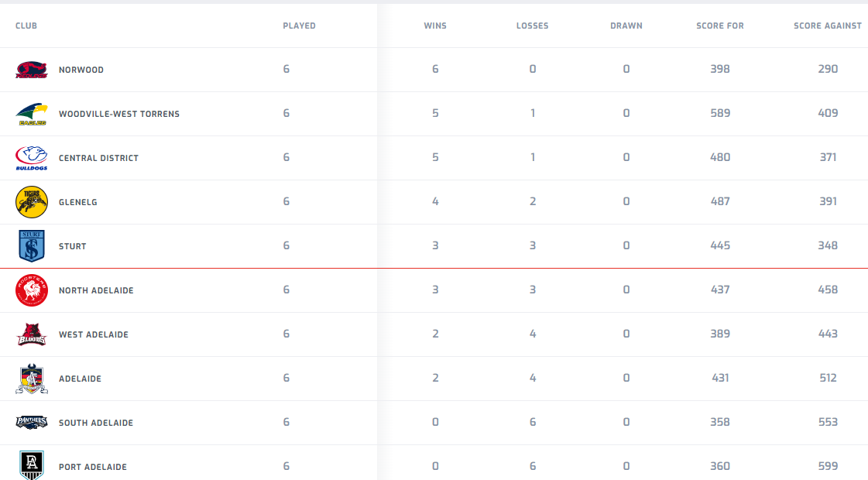
Task: Click Sturt's score for value 445
Action: [x=720, y=246]
